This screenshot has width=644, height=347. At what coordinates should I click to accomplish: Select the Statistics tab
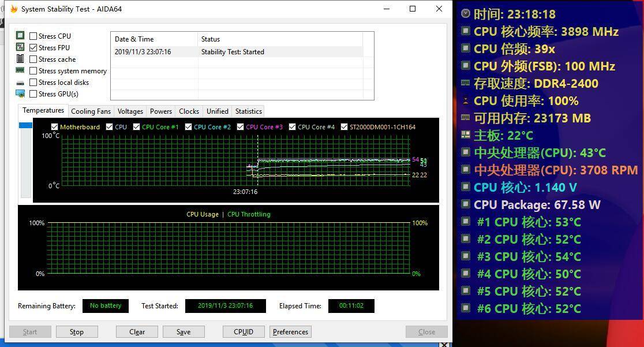pyautogui.click(x=248, y=111)
